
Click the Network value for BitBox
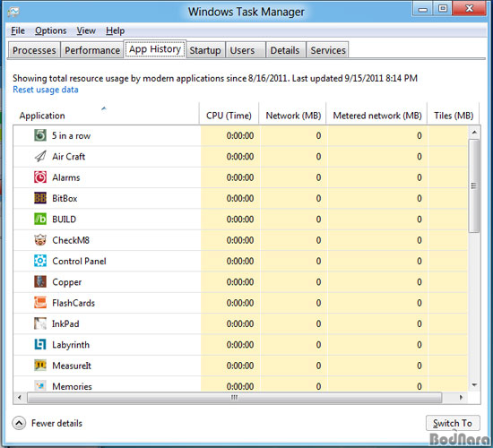[318, 198]
